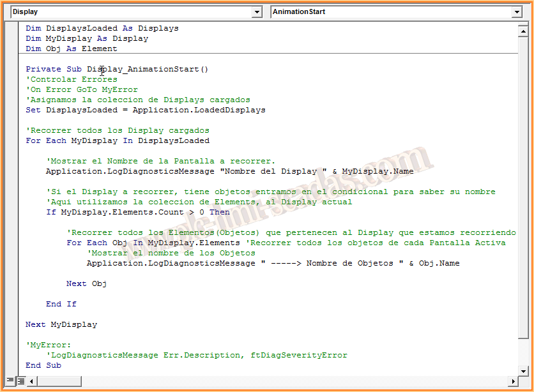Click the AnimationStart procedure combo box field

tap(390, 12)
